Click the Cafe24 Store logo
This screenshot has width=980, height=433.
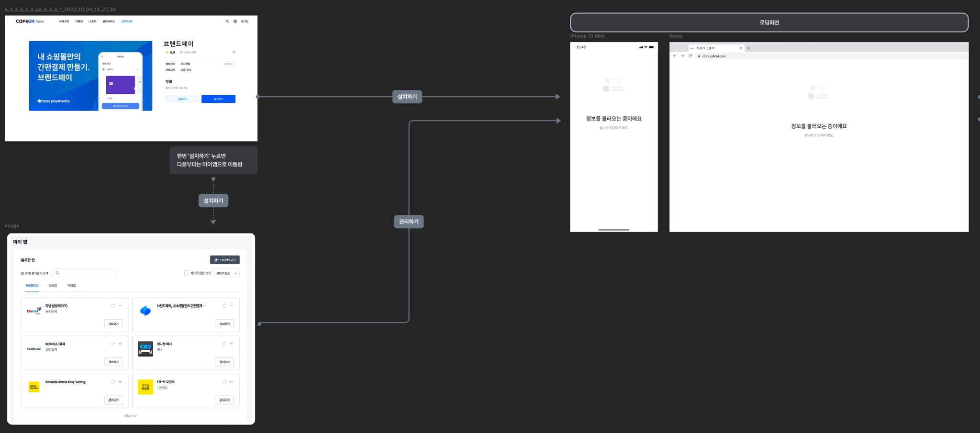pos(30,22)
